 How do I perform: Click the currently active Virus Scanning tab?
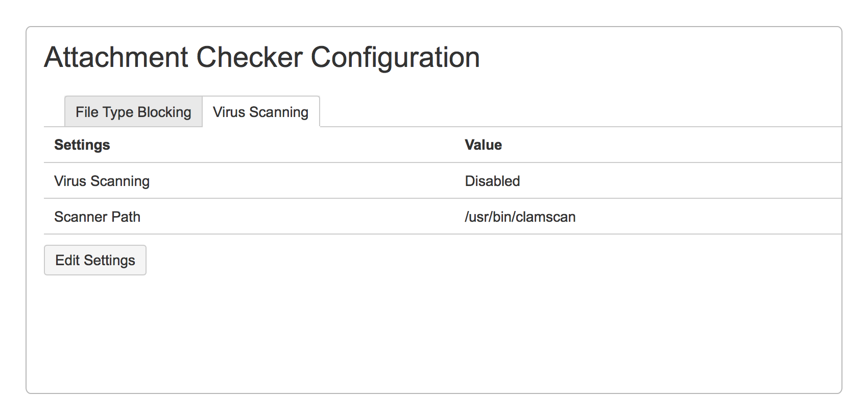(x=261, y=111)
